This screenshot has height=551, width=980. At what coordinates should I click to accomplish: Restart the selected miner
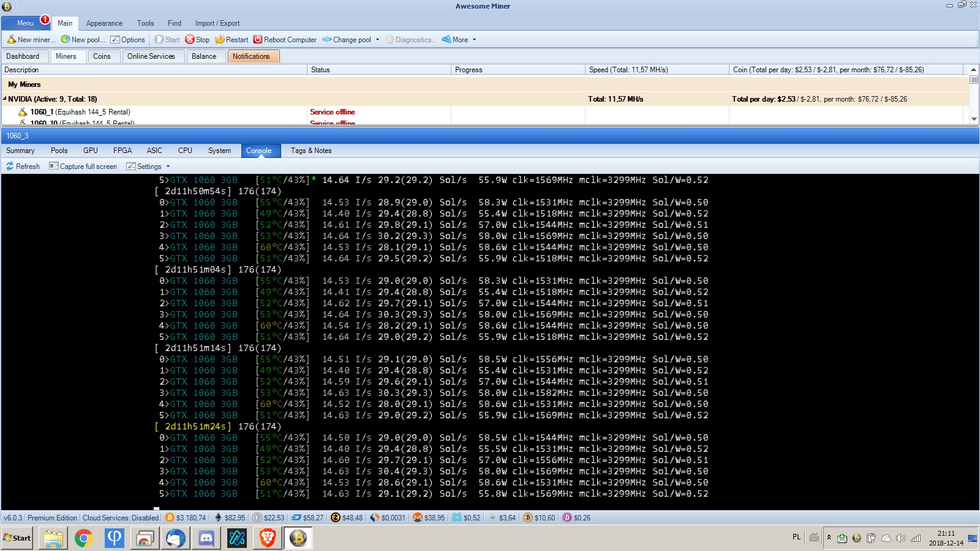[232, 40]
